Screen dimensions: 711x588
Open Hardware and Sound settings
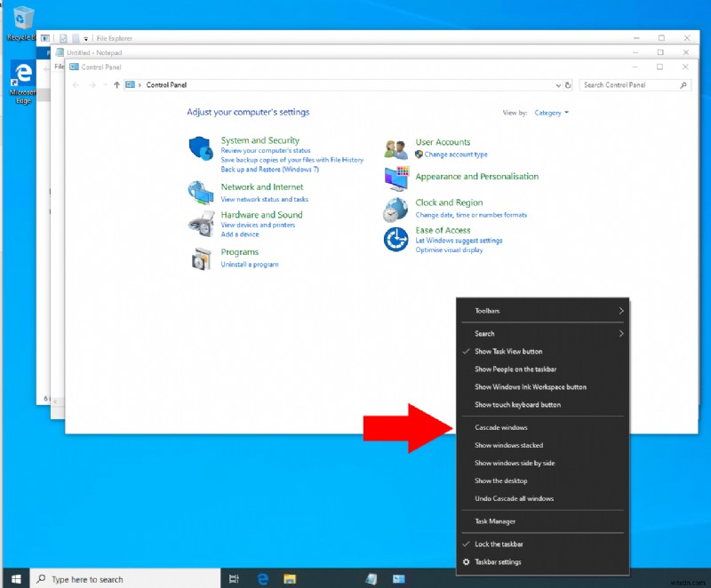260,214
